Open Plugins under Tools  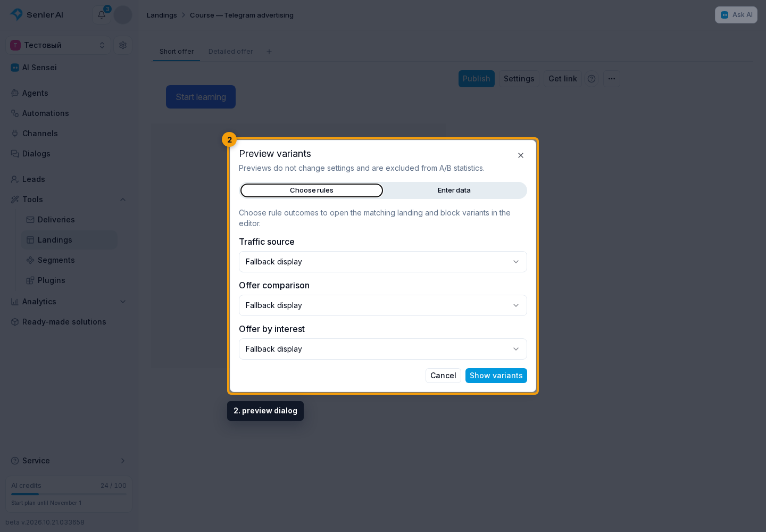(x=69, y=280)
